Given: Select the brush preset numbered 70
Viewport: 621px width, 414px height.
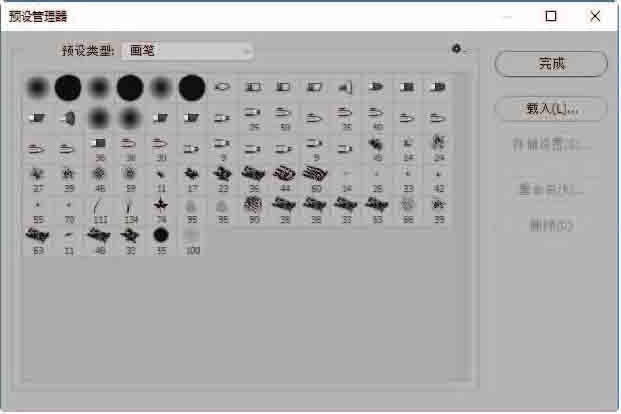Looking at the screenshot, I should pos(68,211).
